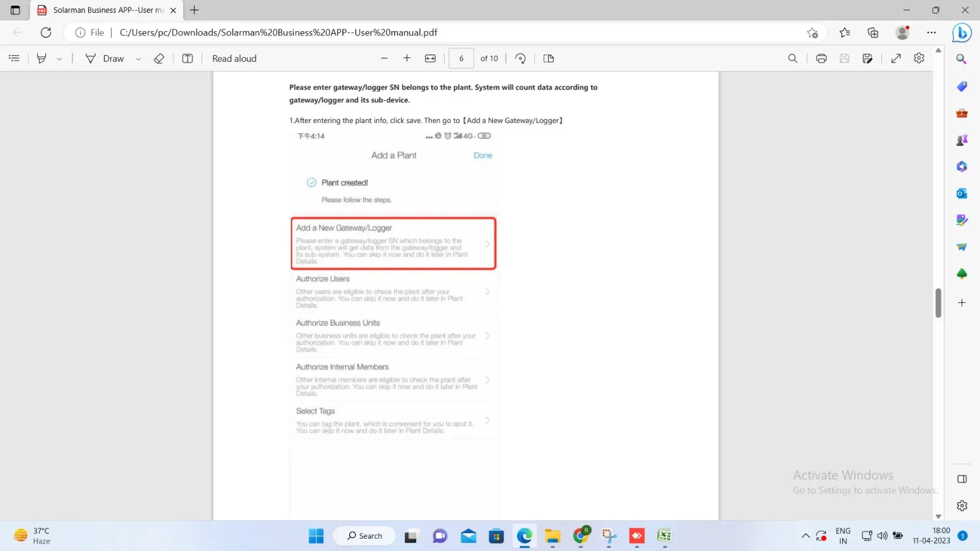
Task: Click the page number input field
Action: pos(461,58)
